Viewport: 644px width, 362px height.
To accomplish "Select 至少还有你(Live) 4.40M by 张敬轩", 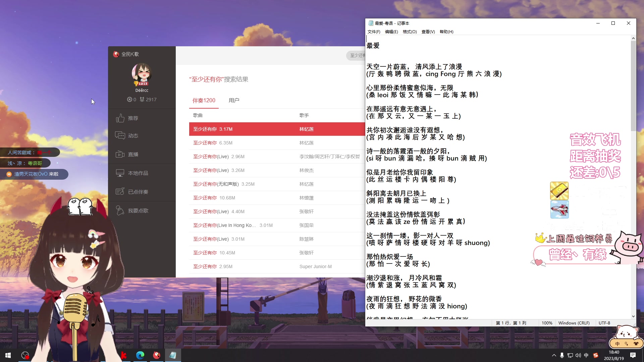I will pos(277,212).
